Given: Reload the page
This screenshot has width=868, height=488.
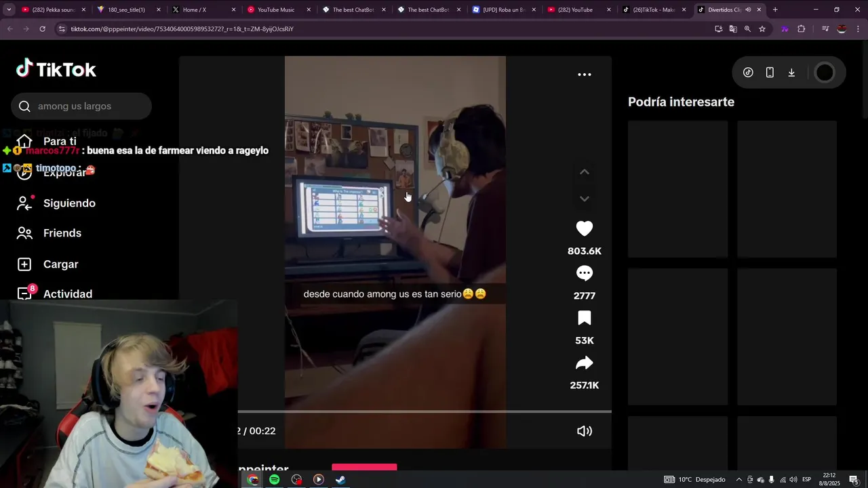Looking at the screenshot, I should click(42, 29).
